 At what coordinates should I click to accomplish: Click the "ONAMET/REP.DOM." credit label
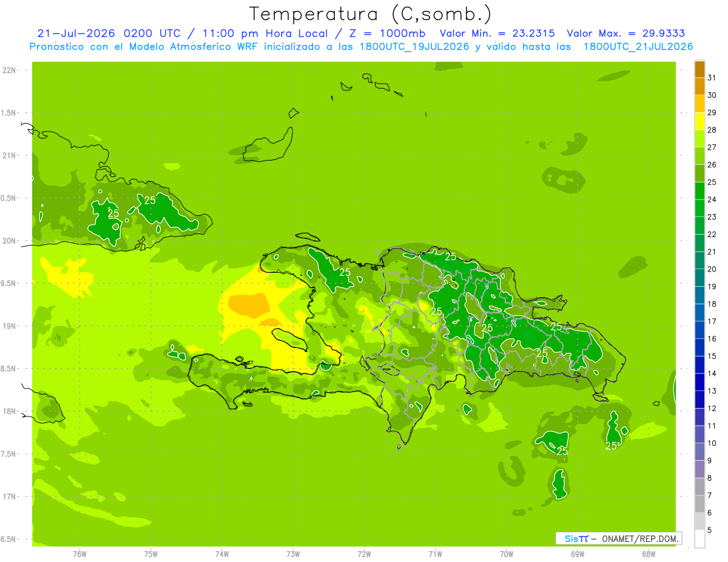click(x=641, y=538)
